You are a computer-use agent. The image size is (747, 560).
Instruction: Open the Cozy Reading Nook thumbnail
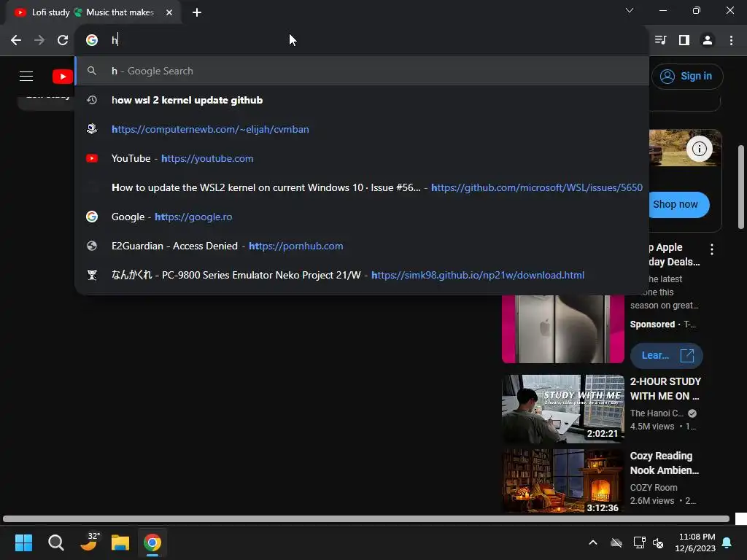click(x=563, y=481)
